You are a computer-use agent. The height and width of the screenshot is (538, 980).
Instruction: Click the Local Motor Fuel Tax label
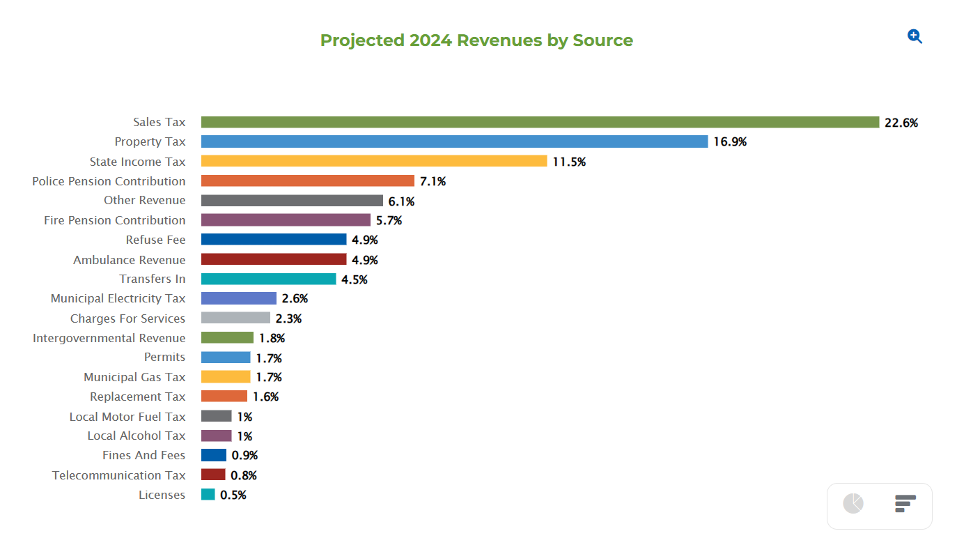(x=127, y=417)
